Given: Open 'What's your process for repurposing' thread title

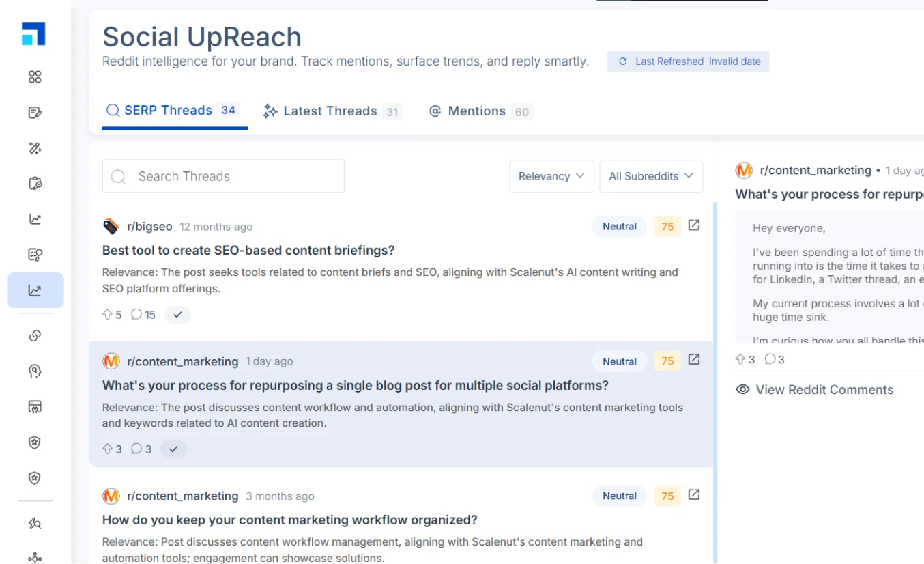Looking at the screenshot, I should 356,385.
